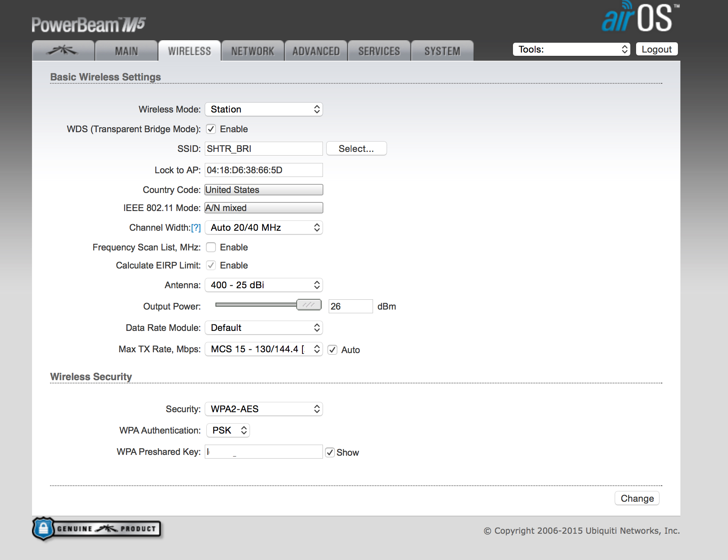Click the Genuine Product badge
The height and width of the screenshot is (560, 728).
[97, 528]
